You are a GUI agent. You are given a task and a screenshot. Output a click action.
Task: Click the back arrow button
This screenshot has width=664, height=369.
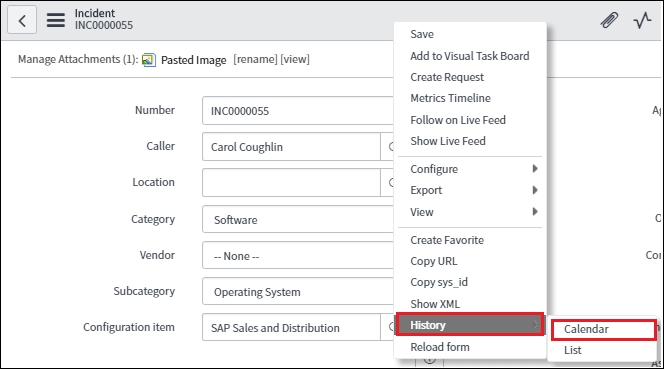[22, 19]
